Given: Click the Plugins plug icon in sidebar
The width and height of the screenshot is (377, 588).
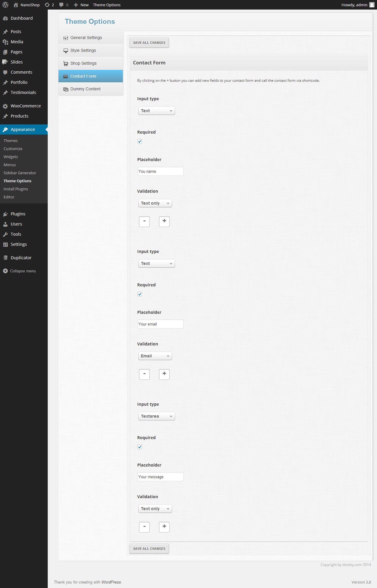Looking at the screenshot, I should click(5, 214).
